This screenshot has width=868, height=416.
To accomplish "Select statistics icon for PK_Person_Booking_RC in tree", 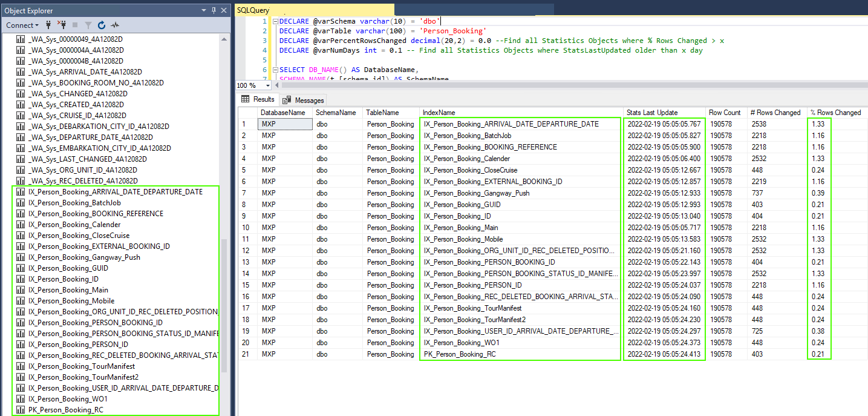I will coord(21,410).
